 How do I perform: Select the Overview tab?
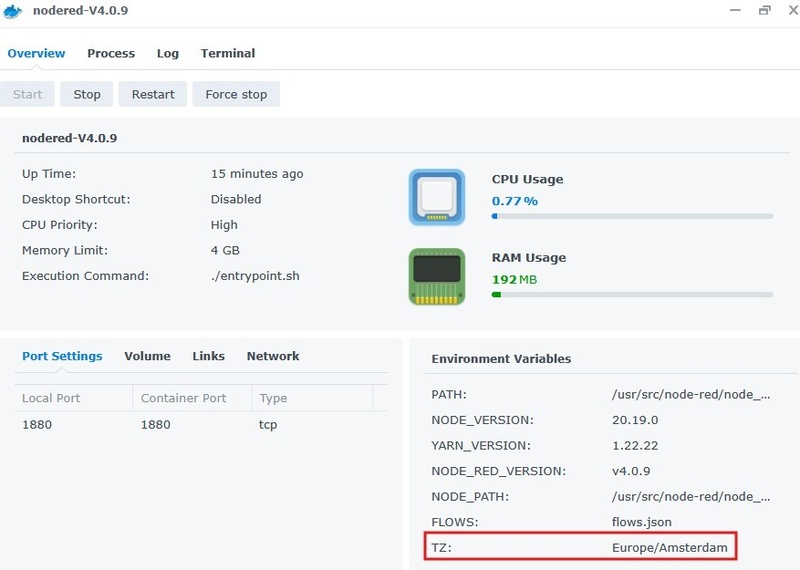36,53
